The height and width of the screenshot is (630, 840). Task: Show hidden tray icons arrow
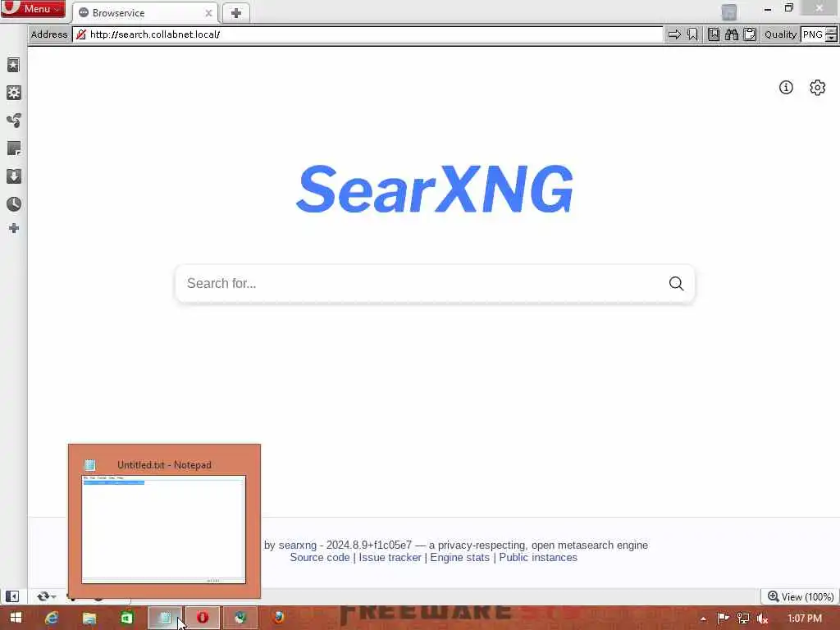(x=703, y=619)
